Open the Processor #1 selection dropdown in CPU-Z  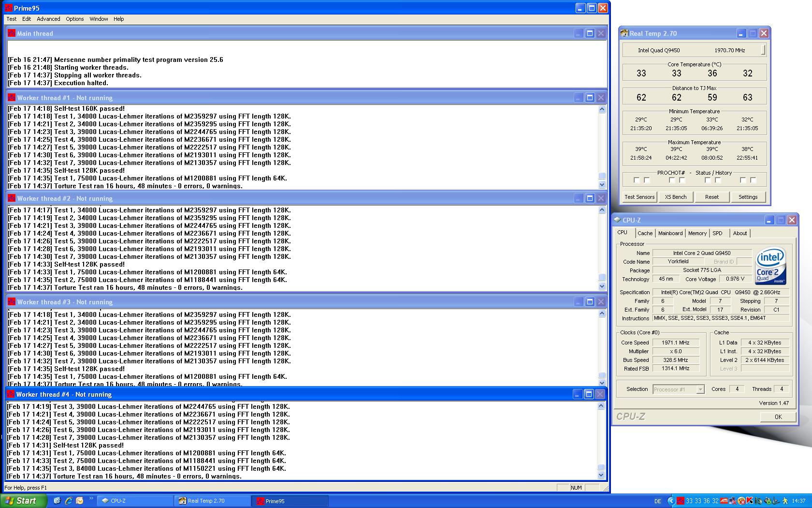coord(700,389)
